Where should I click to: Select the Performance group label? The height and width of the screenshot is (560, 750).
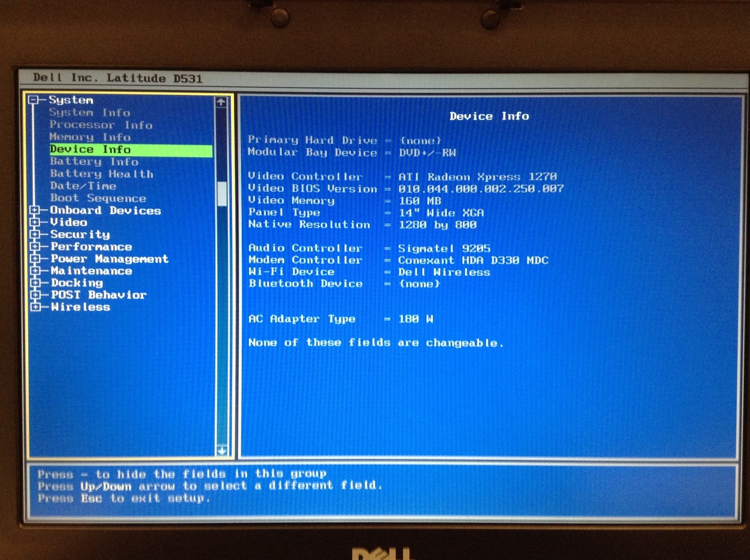click(x=91, y=246)
